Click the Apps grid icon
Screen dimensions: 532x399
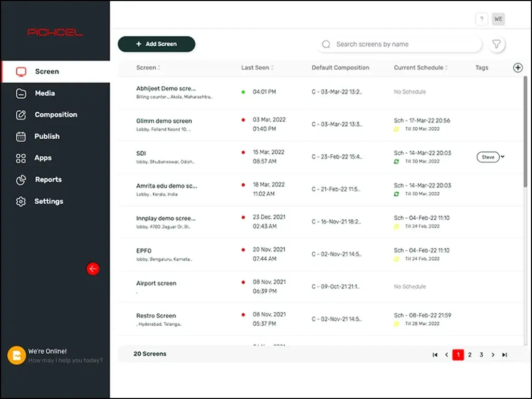tap(21, 158)
